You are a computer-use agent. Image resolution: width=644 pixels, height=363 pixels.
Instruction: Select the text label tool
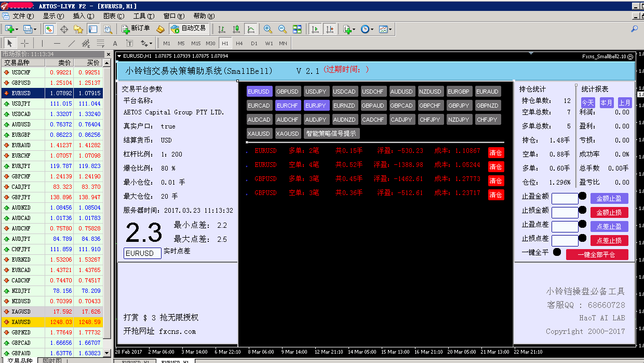tap(130, 43)
